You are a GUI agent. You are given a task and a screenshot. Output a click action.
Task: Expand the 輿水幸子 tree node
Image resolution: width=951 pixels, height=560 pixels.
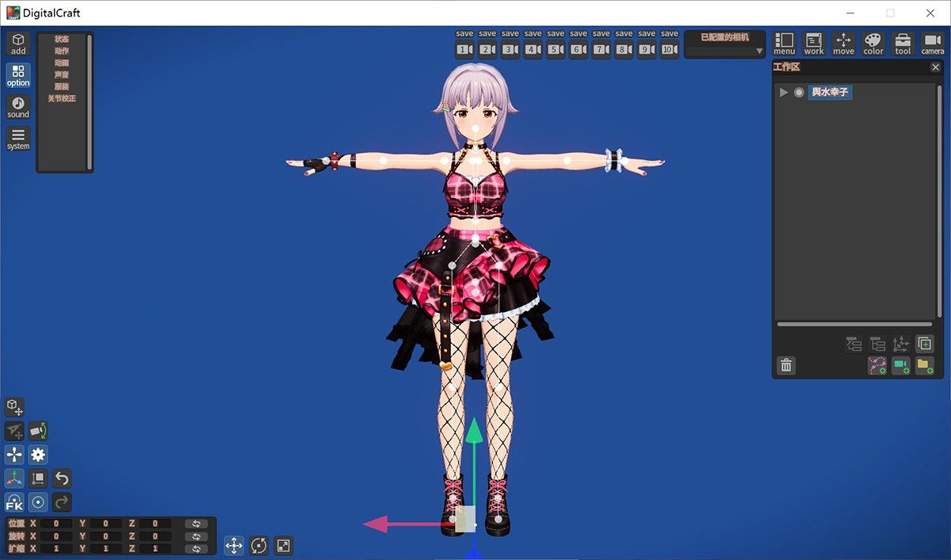784,93
